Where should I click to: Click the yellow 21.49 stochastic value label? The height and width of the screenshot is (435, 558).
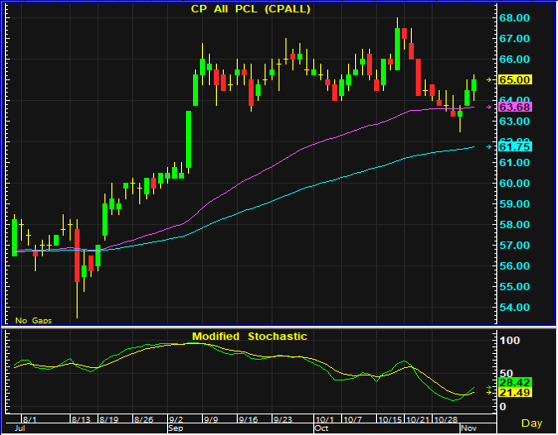pyautogui.click(x=515, y=392)
